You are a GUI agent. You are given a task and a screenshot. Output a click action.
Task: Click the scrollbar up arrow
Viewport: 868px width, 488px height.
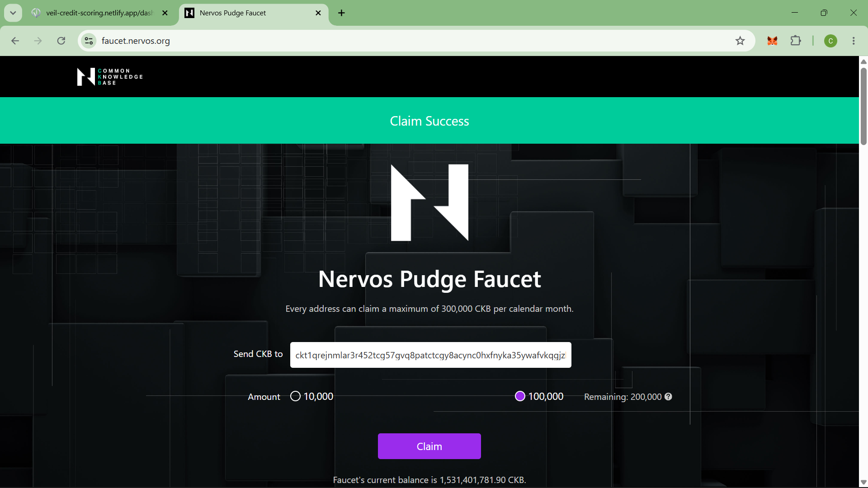tap(863, 61)
